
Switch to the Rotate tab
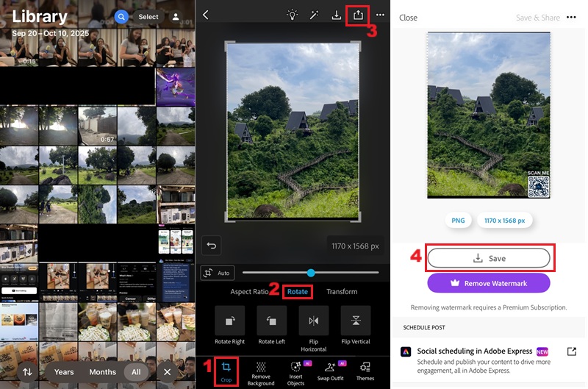point(298,292)
